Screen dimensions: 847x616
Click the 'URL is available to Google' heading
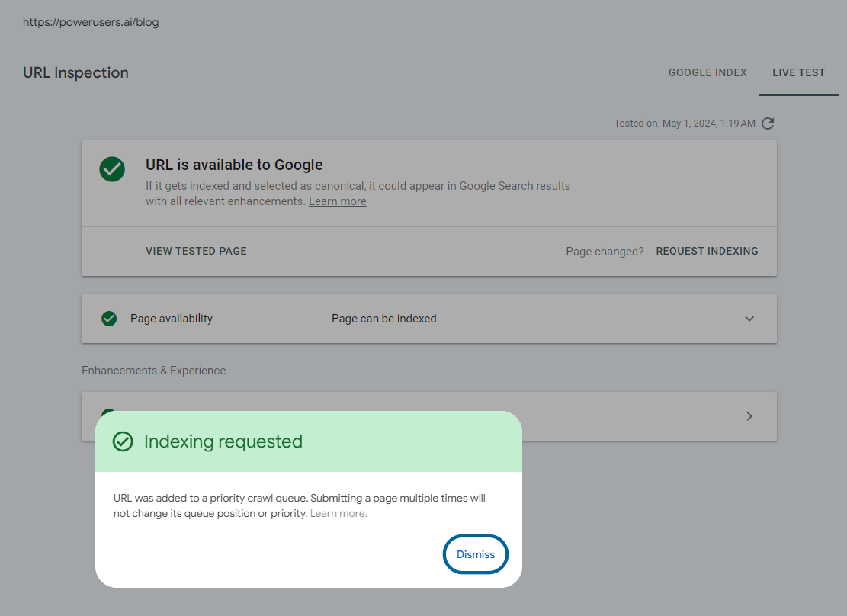(234, 165)
